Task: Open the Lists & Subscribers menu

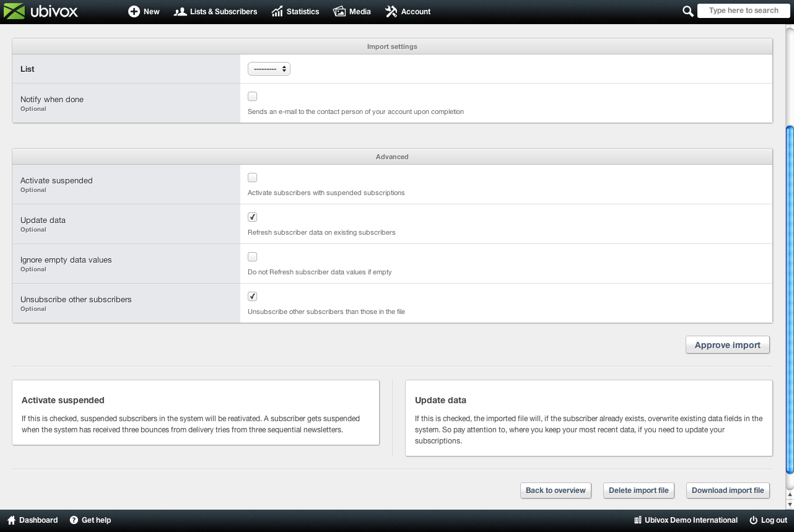Action: 216,12
